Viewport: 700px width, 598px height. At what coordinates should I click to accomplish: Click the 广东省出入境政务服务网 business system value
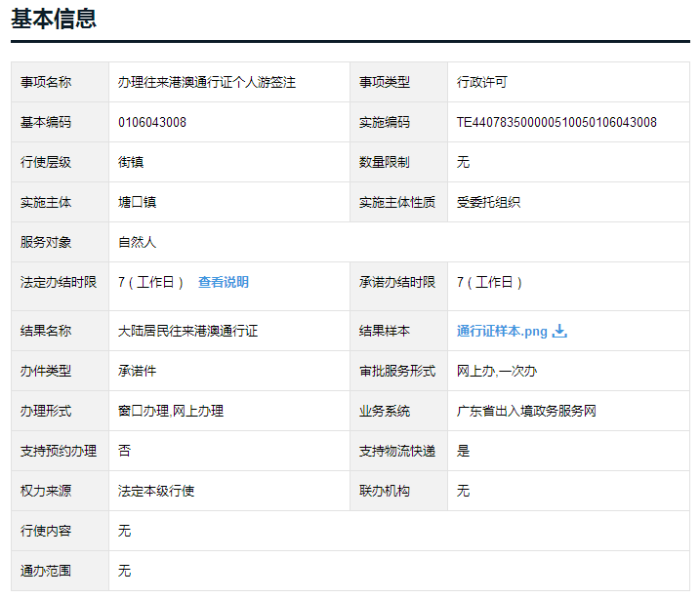(x=526, y=411)
